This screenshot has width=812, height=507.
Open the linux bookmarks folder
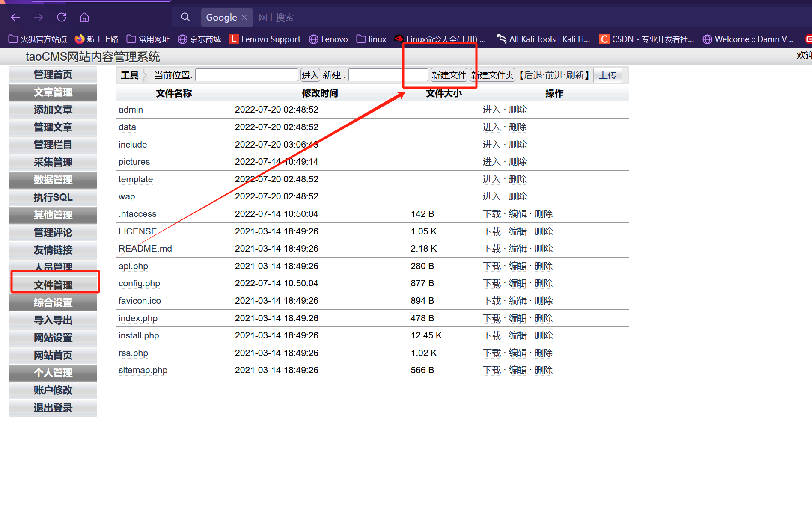point(372,39)
